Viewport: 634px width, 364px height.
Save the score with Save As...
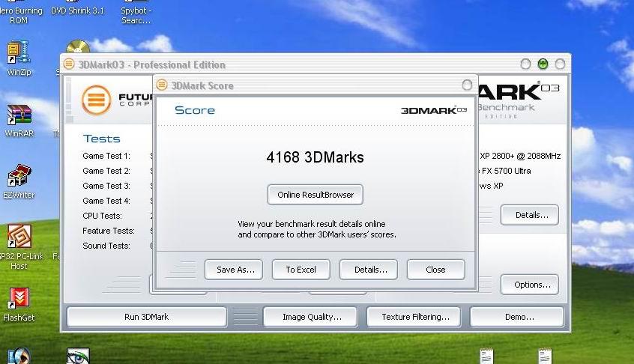pyautogui.click(x=234, y=270)
